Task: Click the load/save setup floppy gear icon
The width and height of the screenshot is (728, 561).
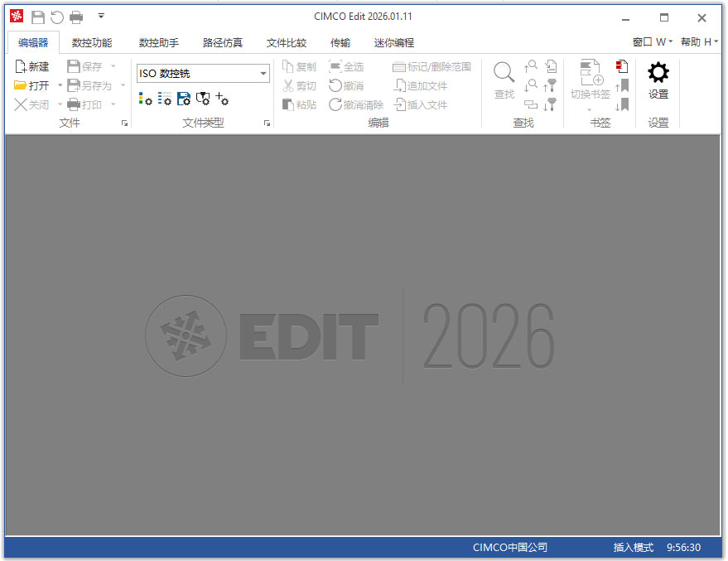Action: click(x=184, y=99)
